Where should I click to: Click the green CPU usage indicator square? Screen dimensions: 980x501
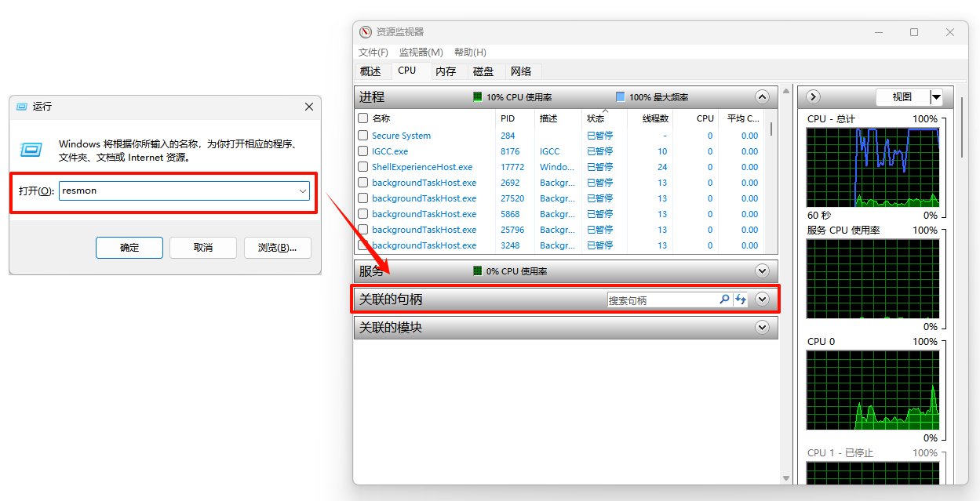pyautogui.click(x=477, y=97)
